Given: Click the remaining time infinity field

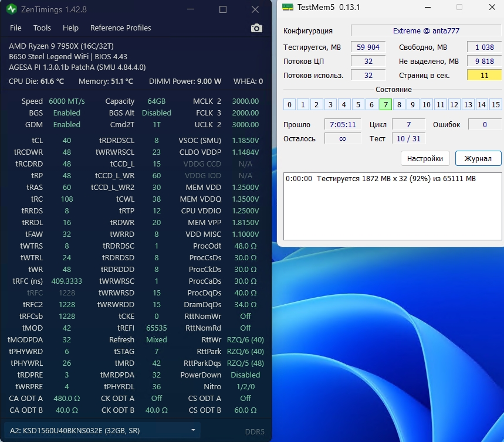Looking at the screenshot, I should [x=343, y=139].
